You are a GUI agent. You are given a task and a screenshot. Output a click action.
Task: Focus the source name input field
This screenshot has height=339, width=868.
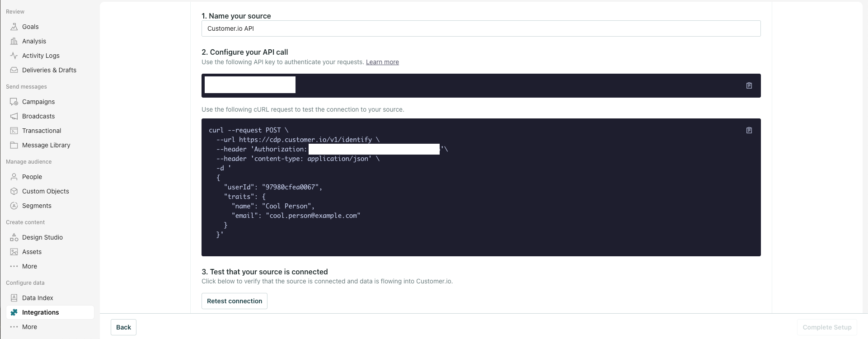(x=481, y=28)
